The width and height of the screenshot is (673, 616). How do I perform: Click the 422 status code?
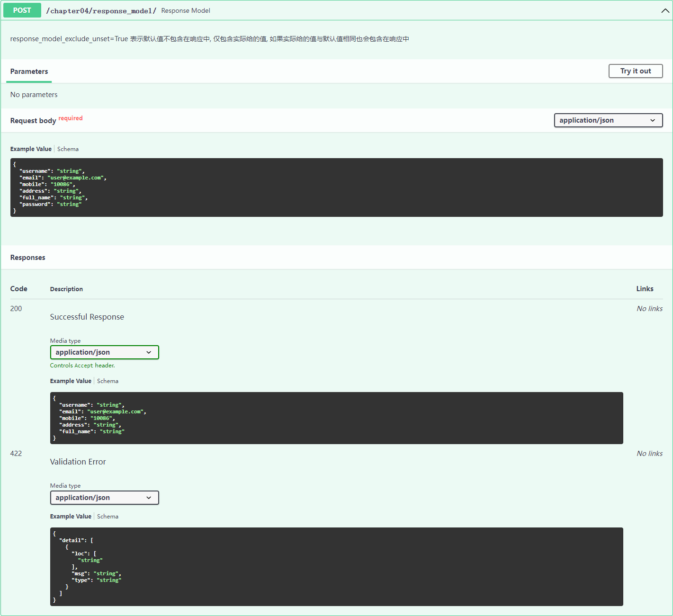[x=16, y=453]
